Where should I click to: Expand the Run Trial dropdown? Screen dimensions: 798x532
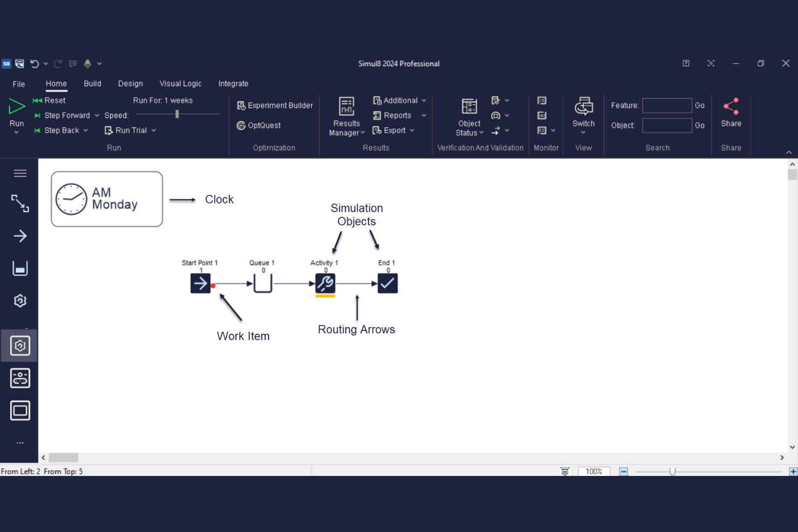[x=153, y=130]
